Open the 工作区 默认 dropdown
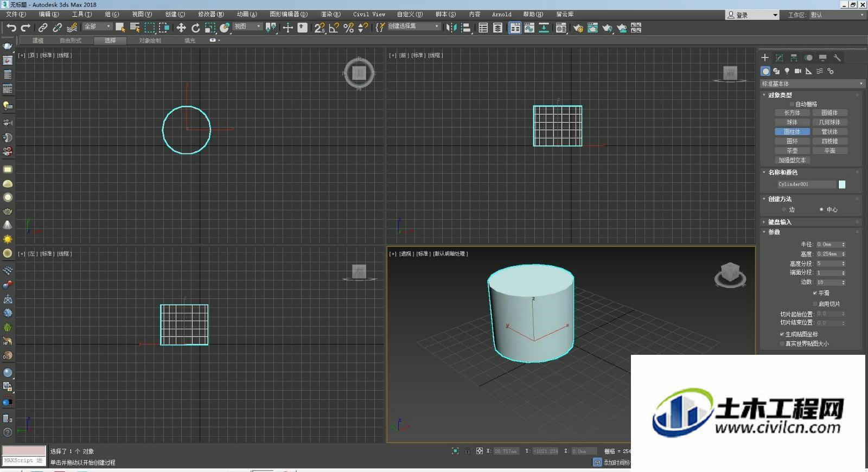The width and height of the screenshot is (868, 472). [x=837, y=15]
